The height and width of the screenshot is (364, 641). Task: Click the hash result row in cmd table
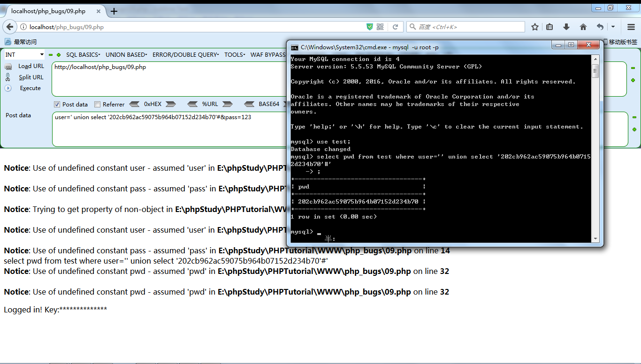358,202
